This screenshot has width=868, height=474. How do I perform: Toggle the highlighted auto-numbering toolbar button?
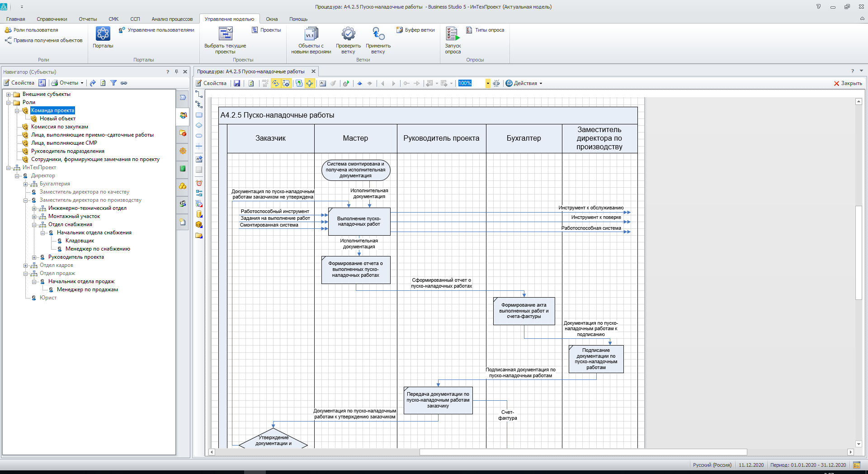[276, 83]
